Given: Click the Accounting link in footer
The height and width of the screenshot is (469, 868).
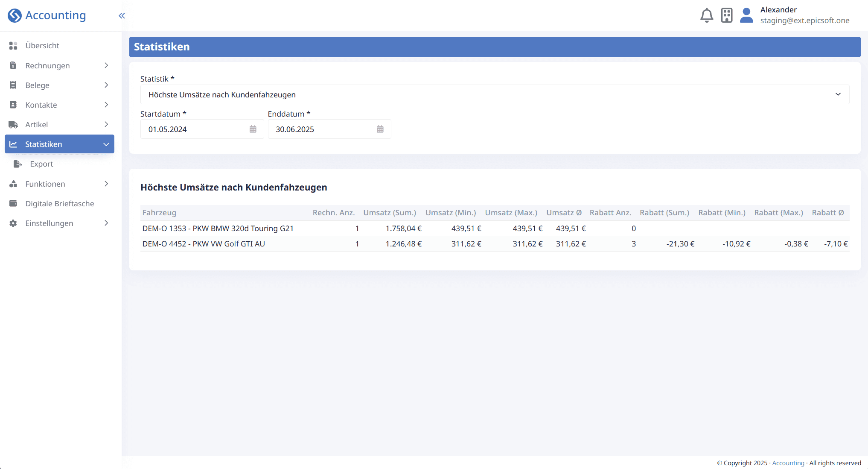Looking at the screenshot, I should coord(788,463).
